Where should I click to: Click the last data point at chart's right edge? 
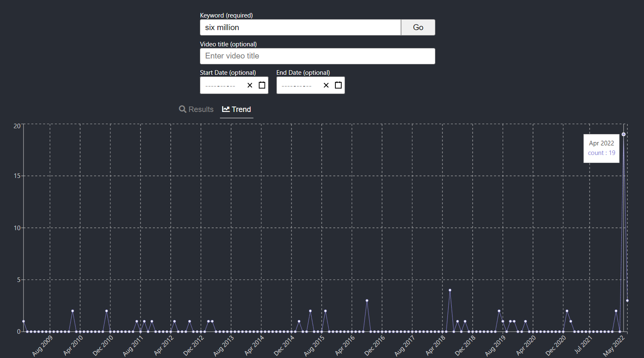click(x=627, y=301)
